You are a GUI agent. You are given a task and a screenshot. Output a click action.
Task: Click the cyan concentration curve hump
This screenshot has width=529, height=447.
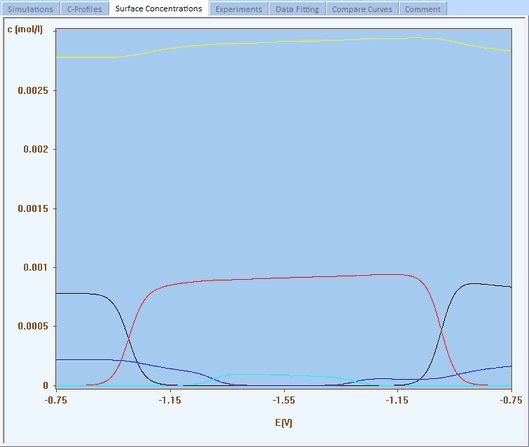tap(283, 375)
